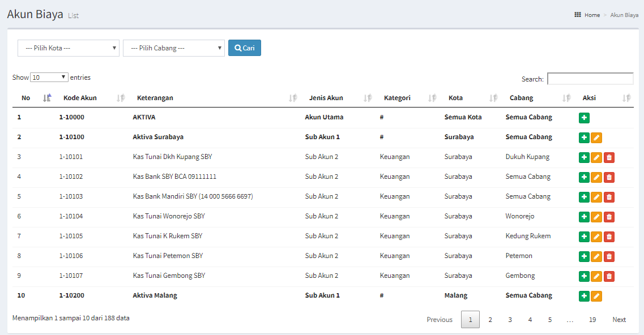Click trash icon for Kas Tunai Gembong SBY

click(x=609, y=276)
